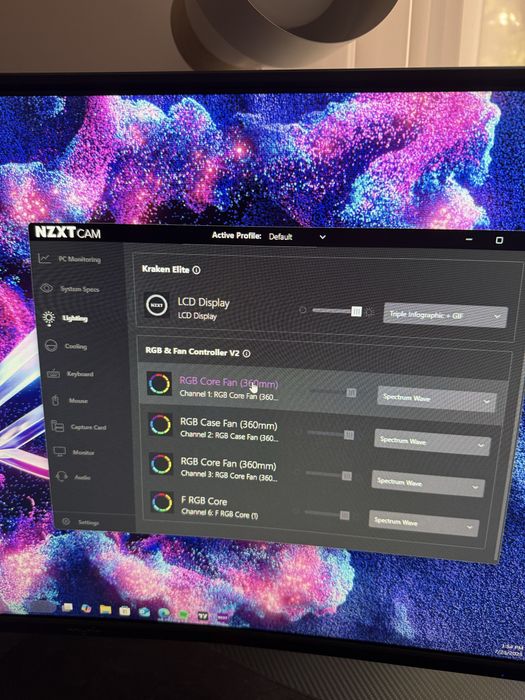This screenshot has width=525, height=700.
Task: Click 'RGB & Fan Controller V2' heading
Action: (x=192, y=351)
